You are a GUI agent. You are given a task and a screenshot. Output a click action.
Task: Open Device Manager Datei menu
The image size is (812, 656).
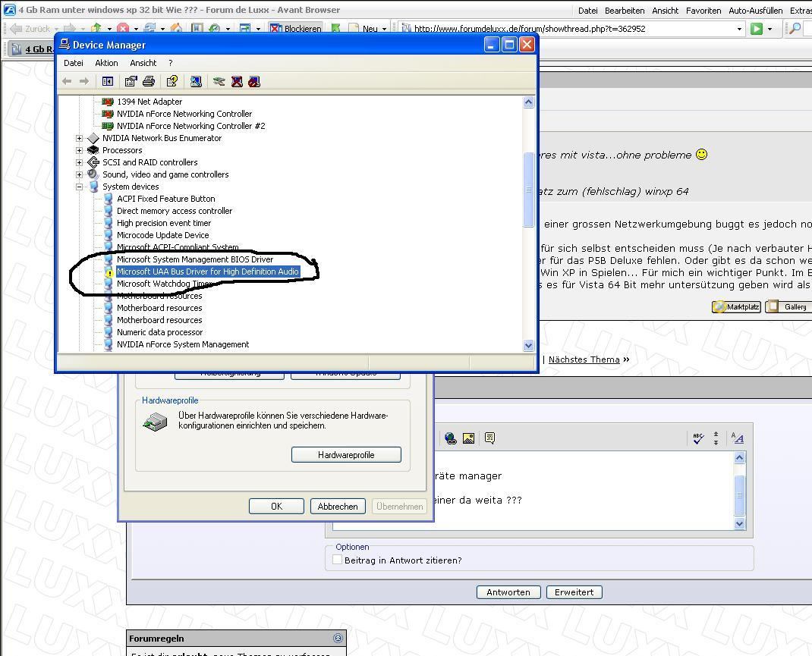[74, 63]
